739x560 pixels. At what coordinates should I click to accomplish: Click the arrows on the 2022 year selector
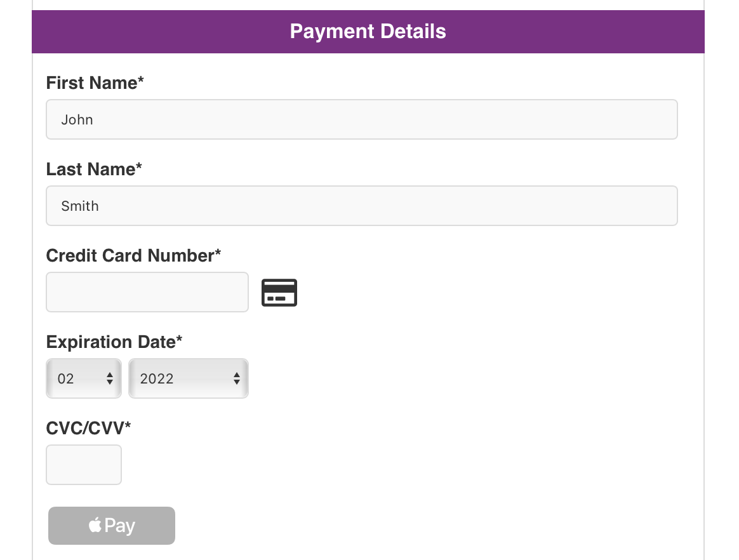pyautogui.click(x=237, y=378)
